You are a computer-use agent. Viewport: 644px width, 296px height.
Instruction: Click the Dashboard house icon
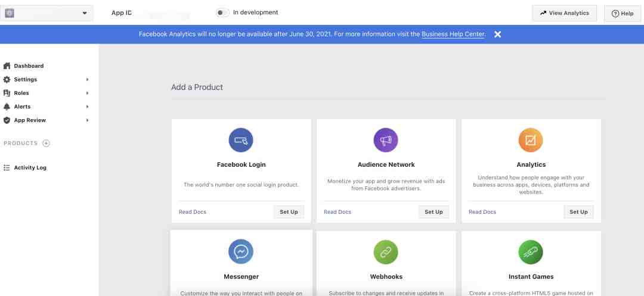point(7,66)
